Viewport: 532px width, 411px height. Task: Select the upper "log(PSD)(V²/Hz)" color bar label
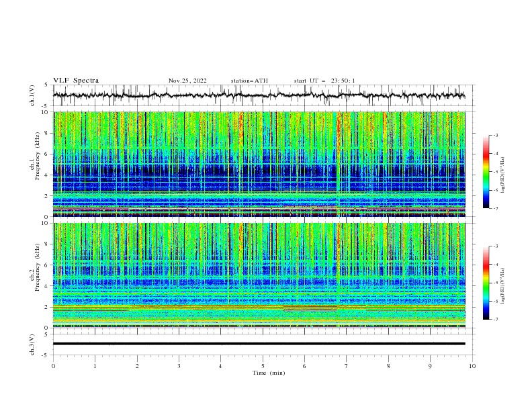pos(502,175)
